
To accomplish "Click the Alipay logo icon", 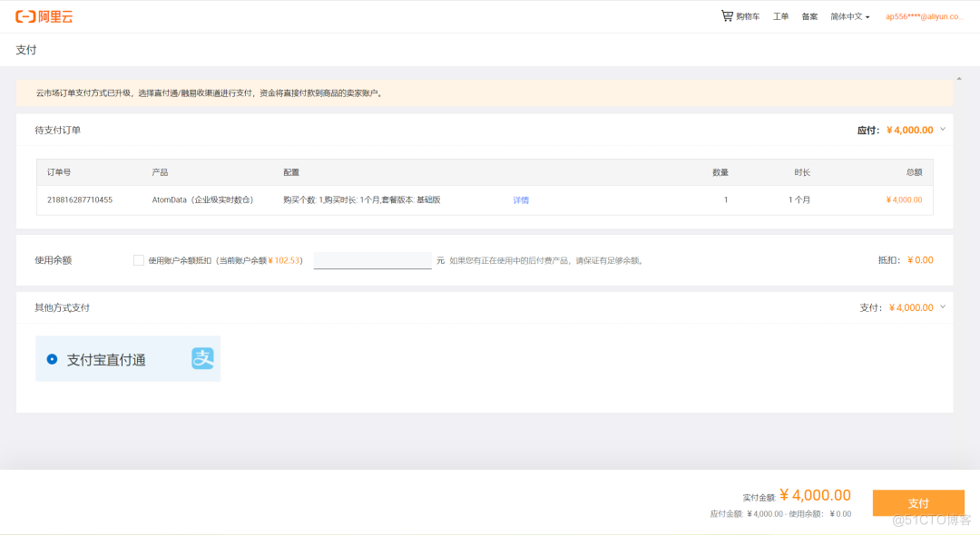I will (202, 358).
